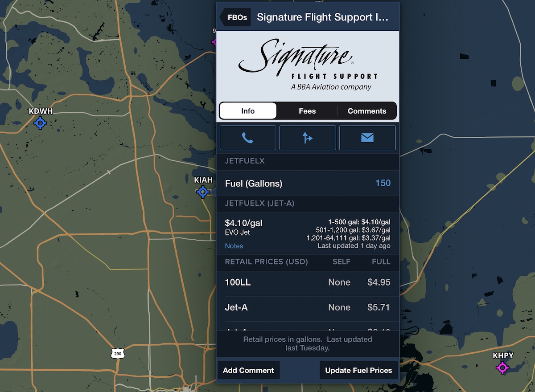Viewport: 535px width, 392px height.
Task: Click the SELF column header
Action: point(342,261)
